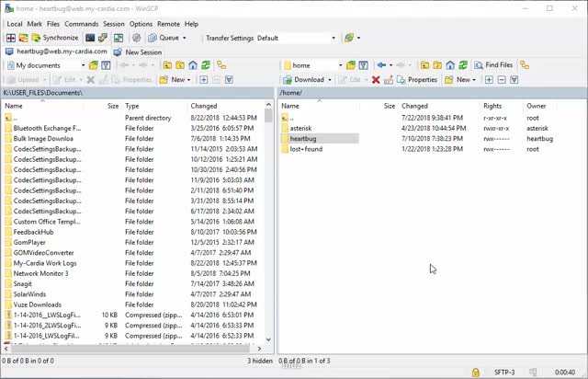Click the remote /home/ path bar

[432, 93]
